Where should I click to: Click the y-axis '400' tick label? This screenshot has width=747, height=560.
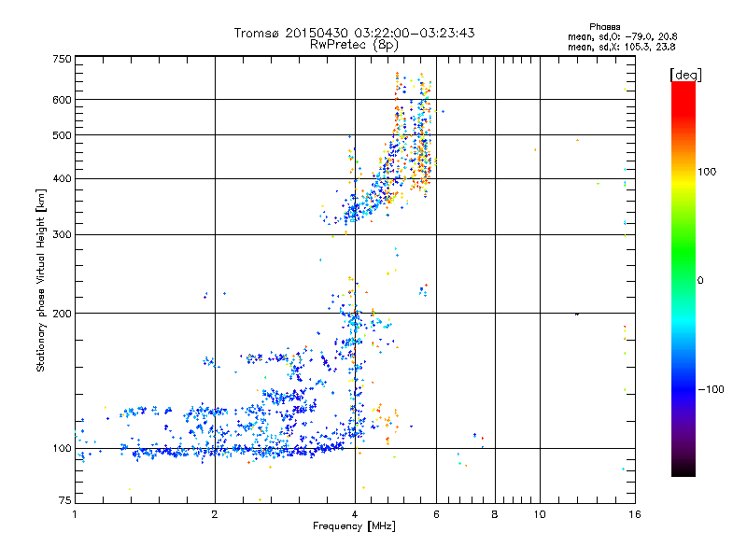(63, 178)
